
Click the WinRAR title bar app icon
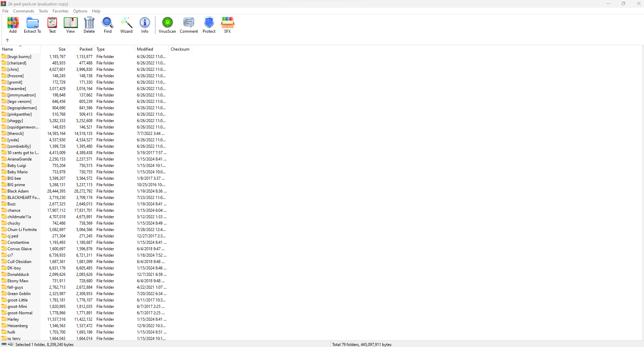tap(3, 4)
